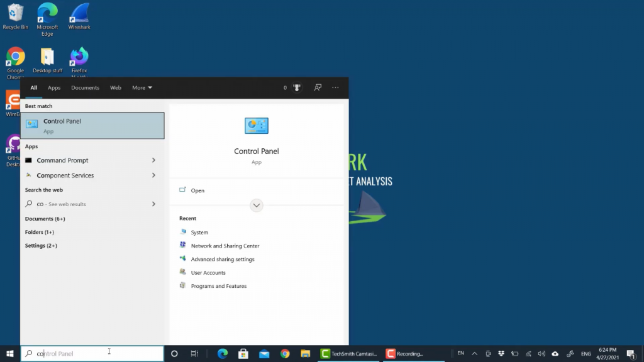Screen dimensions: 644x362
Task: Expand the Command Prompt result arrow
Action: tap(153, 160)
